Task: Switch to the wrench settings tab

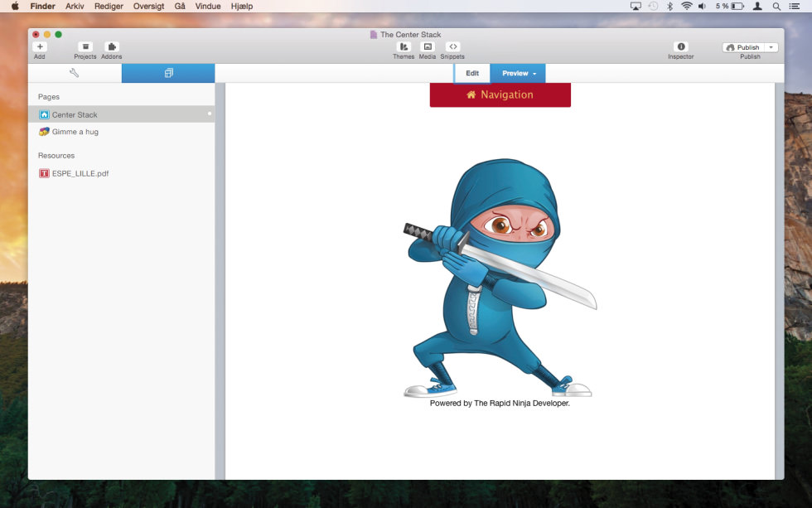Action: pyautogui.click(x=75, y=73)
